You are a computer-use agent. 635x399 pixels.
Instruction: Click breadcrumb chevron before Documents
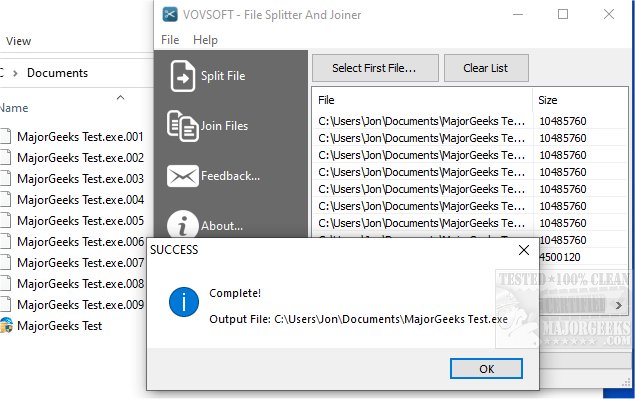tap(15, 73)
